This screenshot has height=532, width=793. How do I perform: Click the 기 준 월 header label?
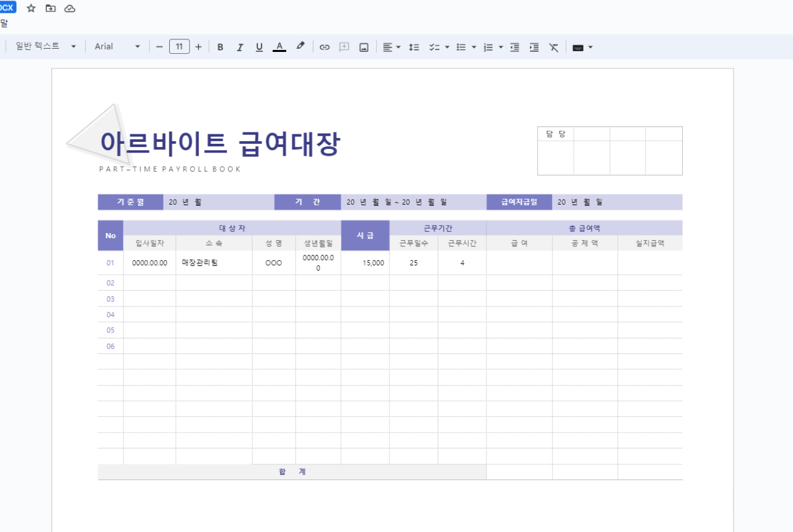tap(130, 202)
